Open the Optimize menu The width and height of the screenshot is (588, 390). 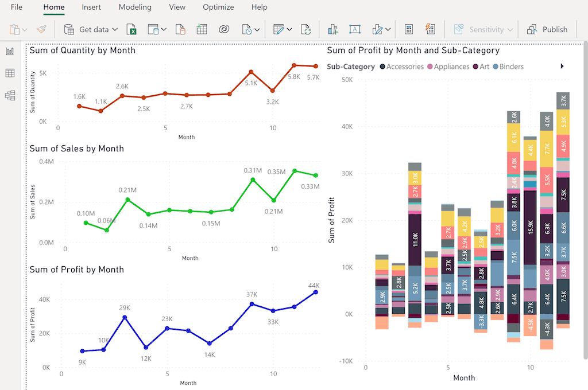[x=218, y=7]
